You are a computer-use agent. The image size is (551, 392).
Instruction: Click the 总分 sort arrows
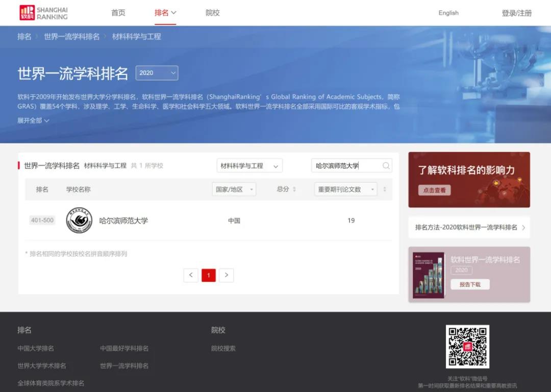294,189
